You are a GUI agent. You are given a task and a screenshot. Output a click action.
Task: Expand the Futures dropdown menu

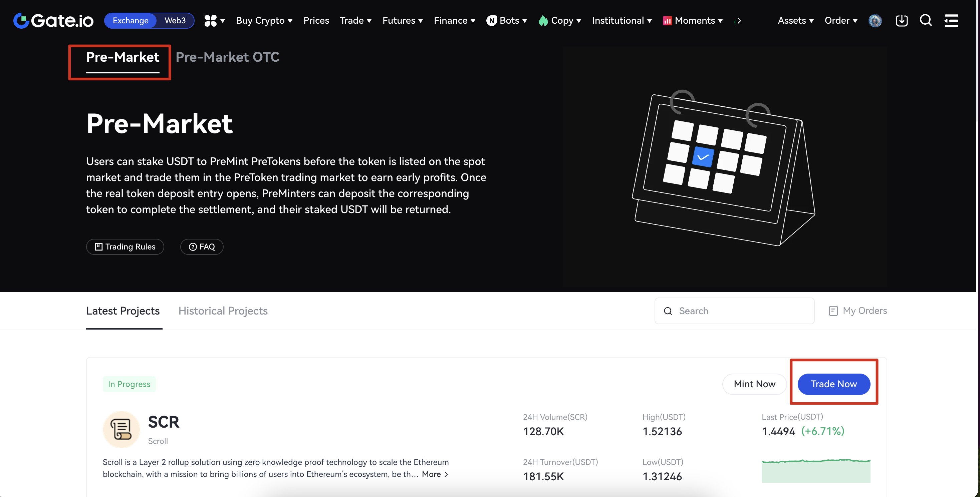point(403,21)
